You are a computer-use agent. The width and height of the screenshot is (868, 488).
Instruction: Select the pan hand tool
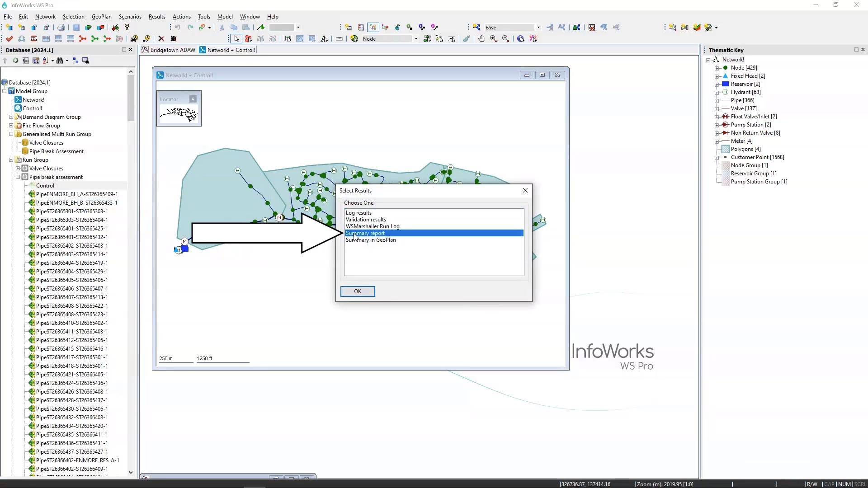481,39
